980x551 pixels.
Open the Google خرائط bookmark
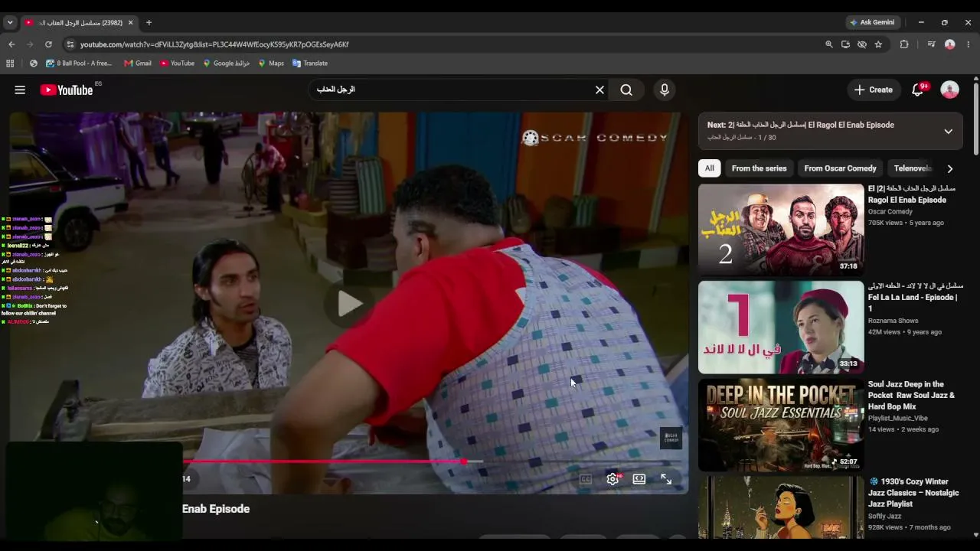click(x=227, y=64)
